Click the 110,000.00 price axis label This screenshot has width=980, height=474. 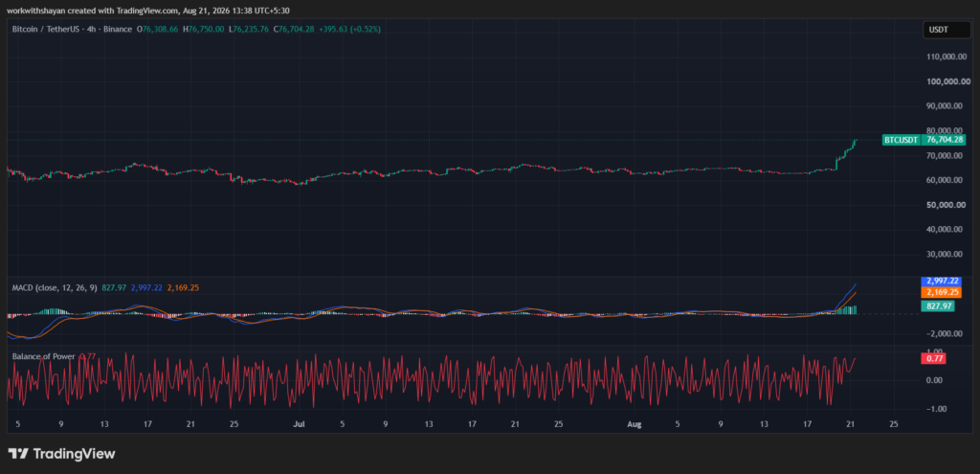(948, 56)
